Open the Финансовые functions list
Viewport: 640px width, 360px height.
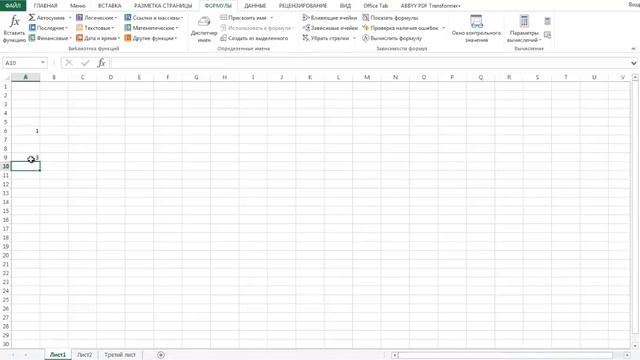50,38
